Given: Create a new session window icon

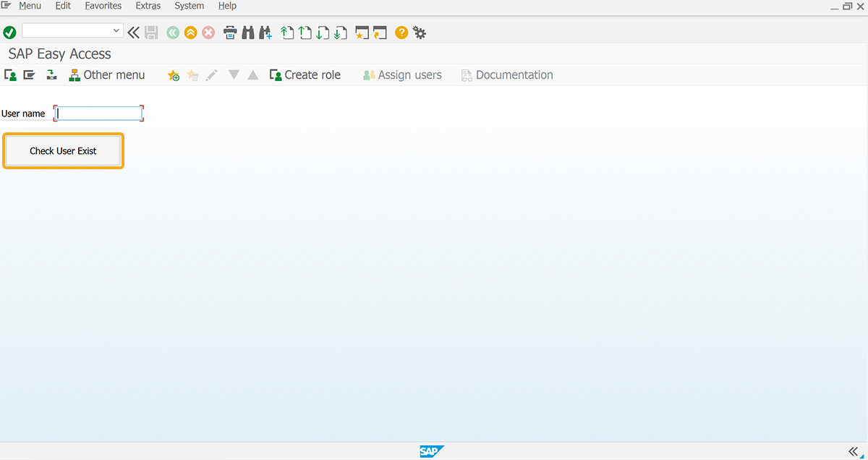Looking at the screenshot, I should [362, 33].
